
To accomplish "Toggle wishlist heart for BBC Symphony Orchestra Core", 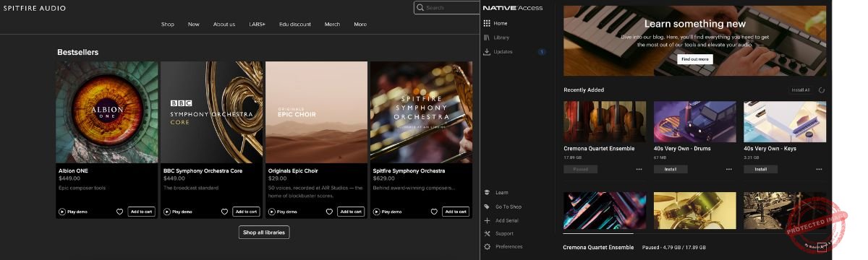I will pos(224,212).
